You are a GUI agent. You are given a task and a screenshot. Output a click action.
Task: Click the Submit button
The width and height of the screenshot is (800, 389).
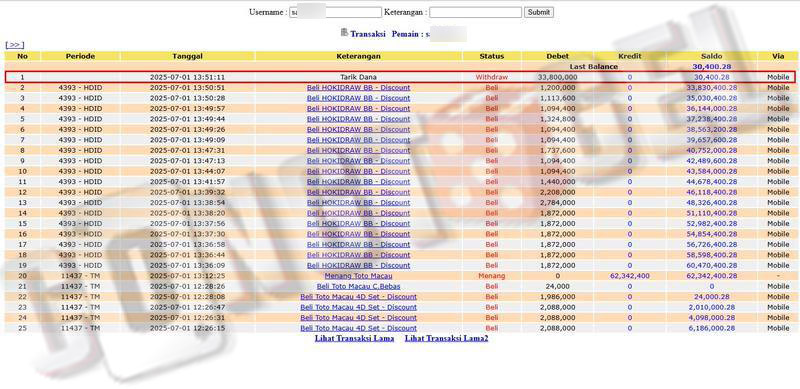[539, 12]
